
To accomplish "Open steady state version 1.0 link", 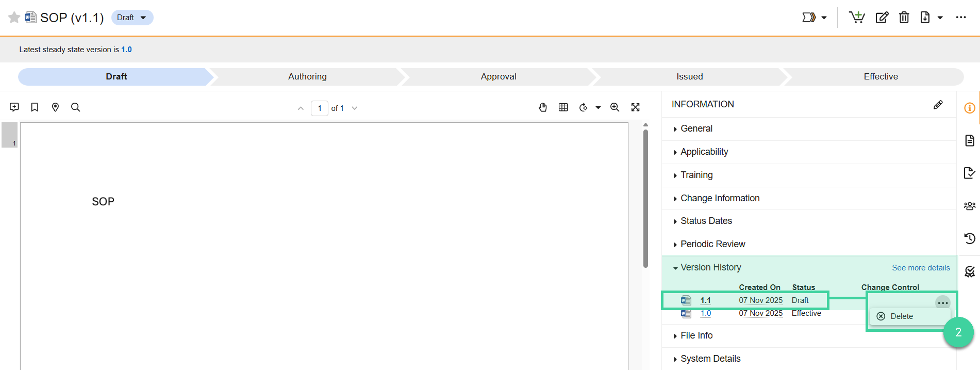I will pyautogui.click(x=126, y=50).
